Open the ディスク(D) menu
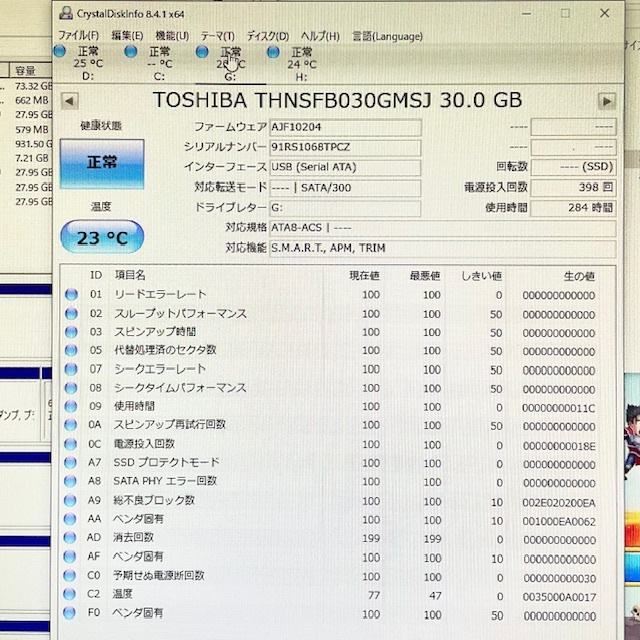640x640 pixels. click(268, 36)
